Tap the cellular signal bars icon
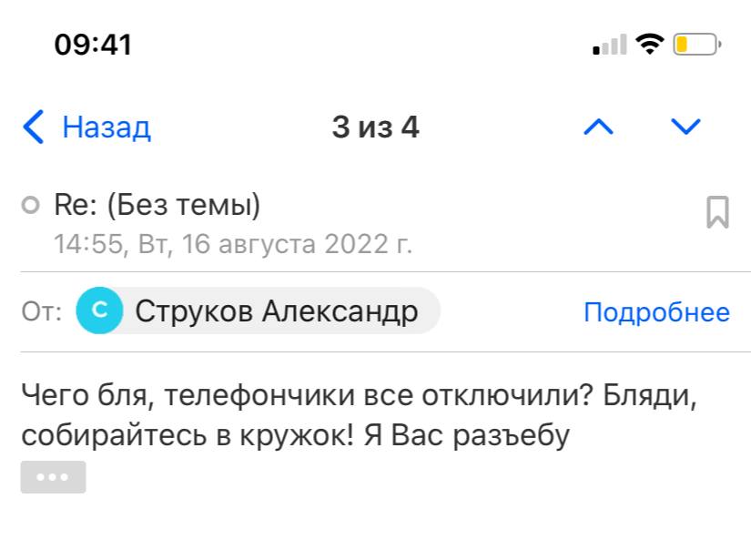The height and width of the screenshot is (560, 751). [609, 45]
